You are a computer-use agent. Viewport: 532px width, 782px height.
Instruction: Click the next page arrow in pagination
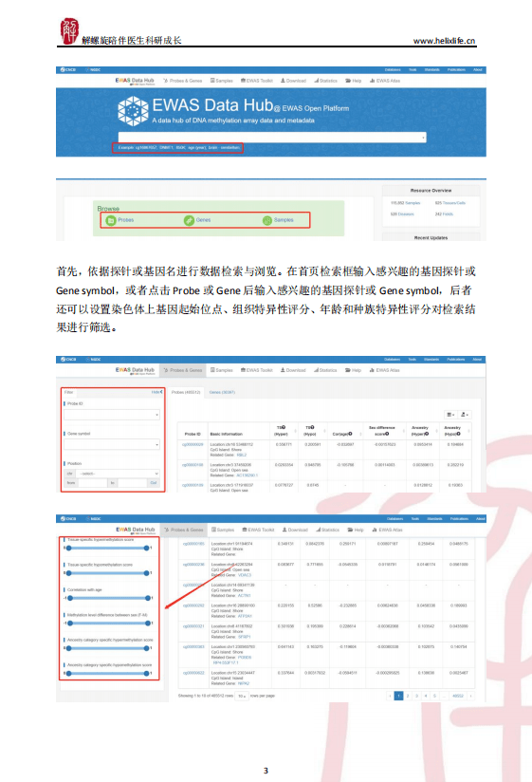[470, 696]
